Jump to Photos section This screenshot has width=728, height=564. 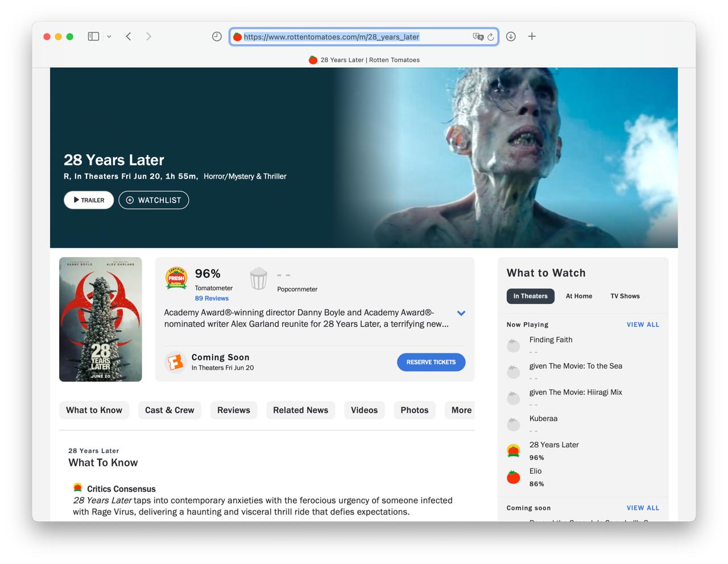[x=415, y=410]
